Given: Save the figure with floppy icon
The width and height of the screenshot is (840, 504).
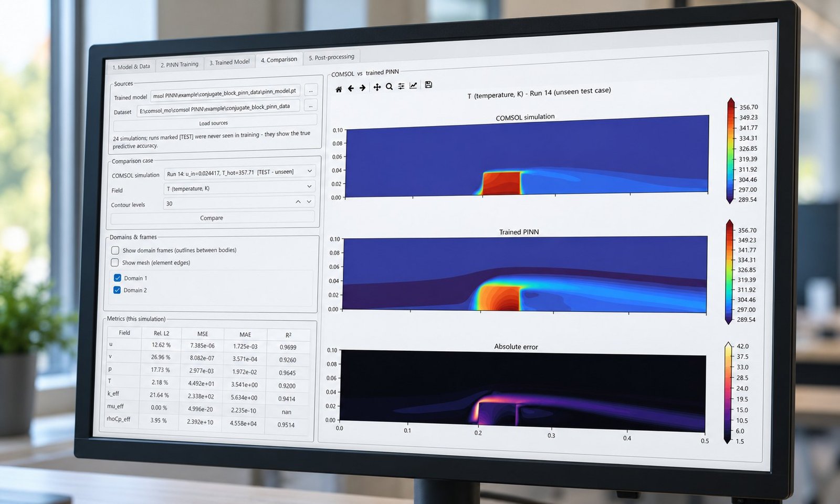Looking at the screenshot, I should click(x=428, y=85).
